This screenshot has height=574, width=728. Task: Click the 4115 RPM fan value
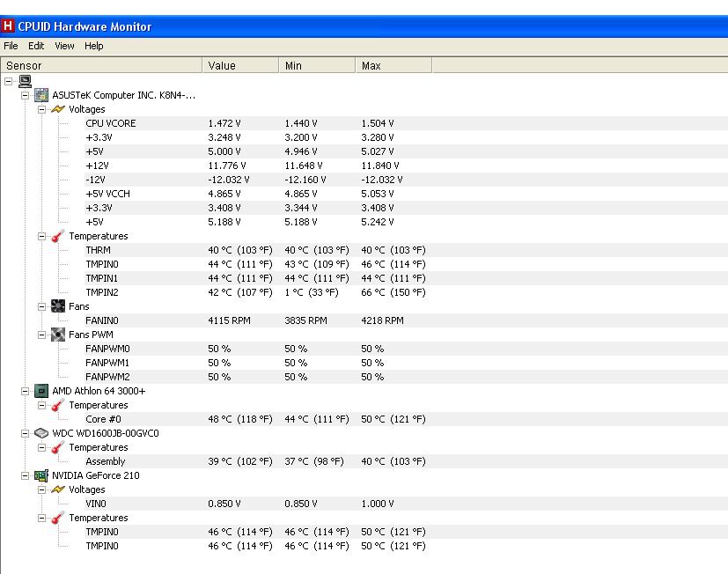pyautogui.click(x=230, y=320)
